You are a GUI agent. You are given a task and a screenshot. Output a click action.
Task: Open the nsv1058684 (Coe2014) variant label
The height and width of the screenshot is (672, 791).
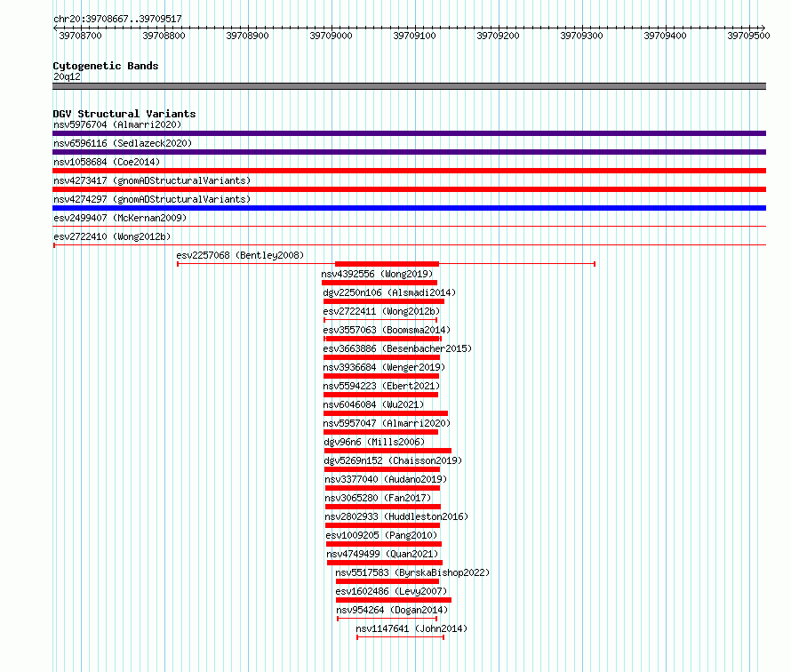tap(107, 162)
